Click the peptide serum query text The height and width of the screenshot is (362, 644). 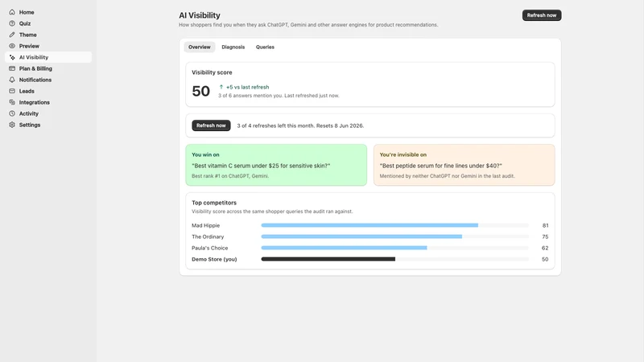click(440, 166)
